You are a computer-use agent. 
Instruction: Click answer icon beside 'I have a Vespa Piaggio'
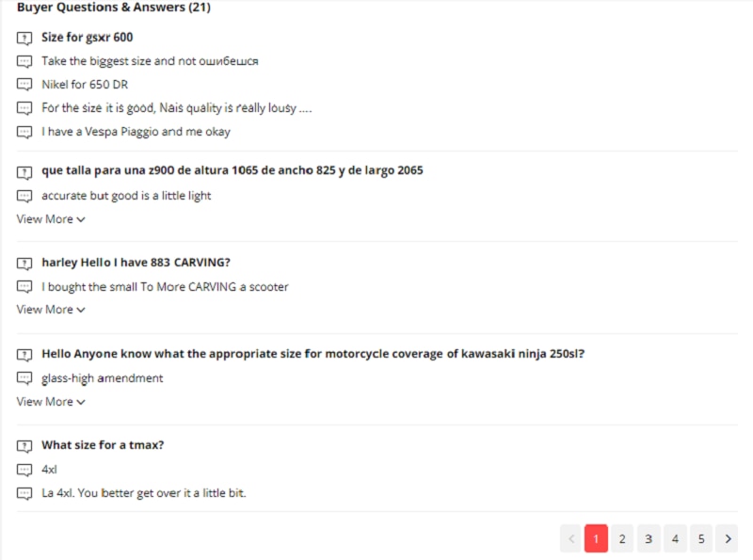[x=24, y=132]
